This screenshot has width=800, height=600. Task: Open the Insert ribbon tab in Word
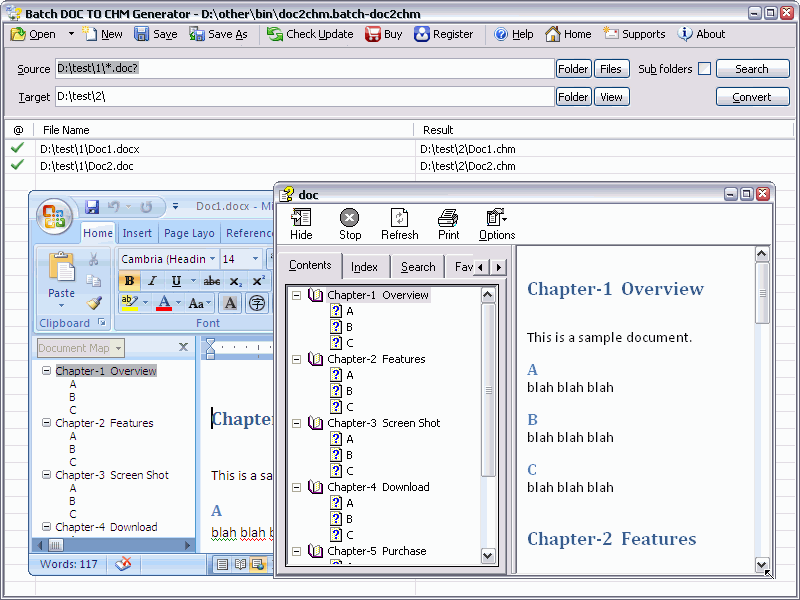(x=137, y=233)
